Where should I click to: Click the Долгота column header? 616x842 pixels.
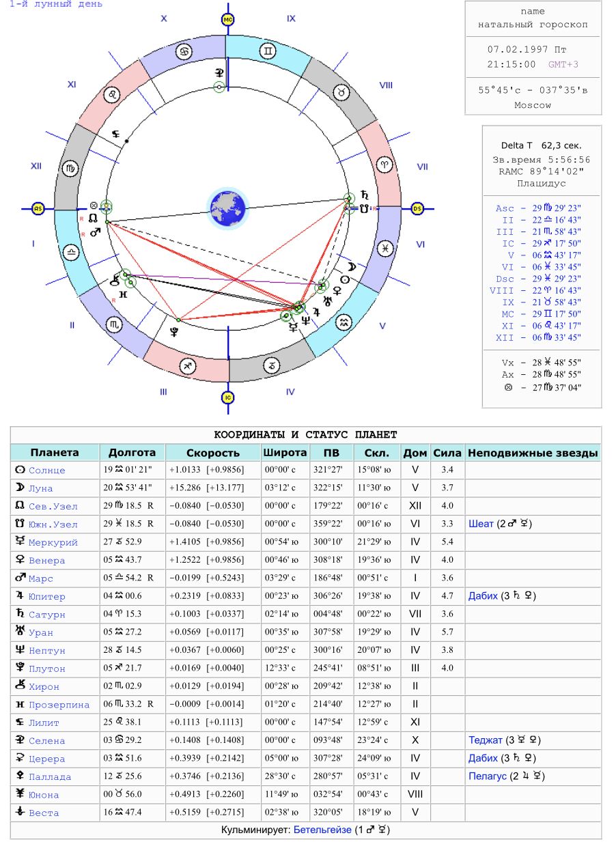click(x=132, y=453)
